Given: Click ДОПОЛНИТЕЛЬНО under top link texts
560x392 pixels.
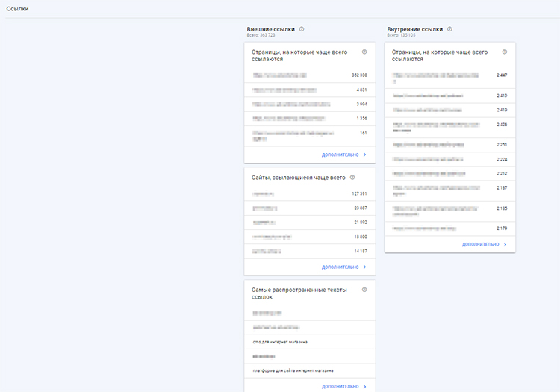Looking at the screenshot, I should (340, 387).
